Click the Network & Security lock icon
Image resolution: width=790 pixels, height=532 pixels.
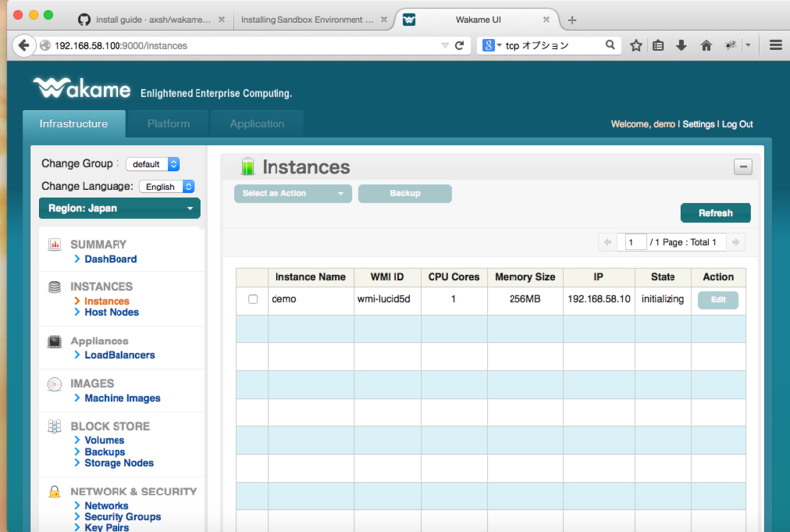(x=55, y=492)
